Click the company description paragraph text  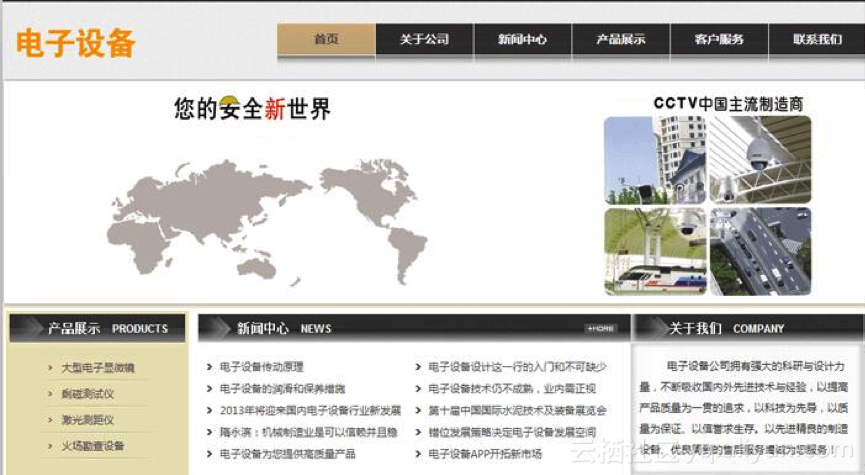[x=744, y=408]
